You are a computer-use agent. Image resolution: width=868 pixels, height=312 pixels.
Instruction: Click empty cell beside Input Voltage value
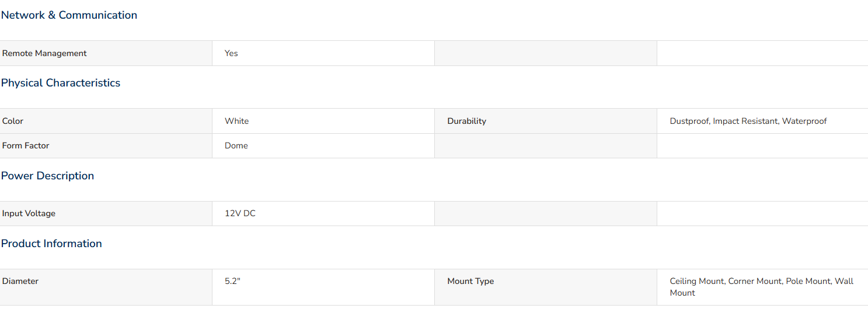(x=546, y=213)
